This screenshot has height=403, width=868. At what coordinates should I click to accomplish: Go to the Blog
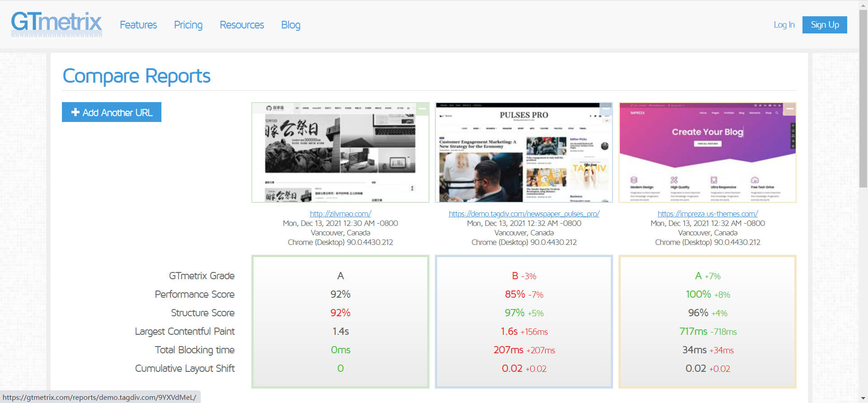[x=291, y=25]
